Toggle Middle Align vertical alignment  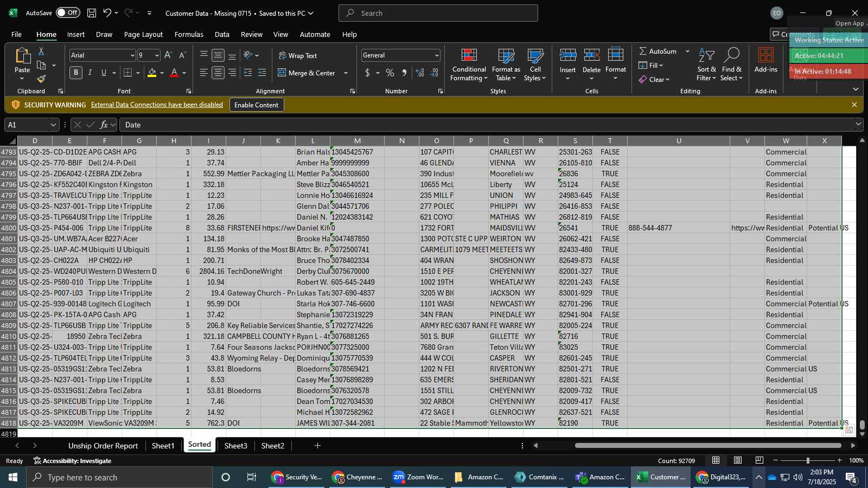click(218, 55)
